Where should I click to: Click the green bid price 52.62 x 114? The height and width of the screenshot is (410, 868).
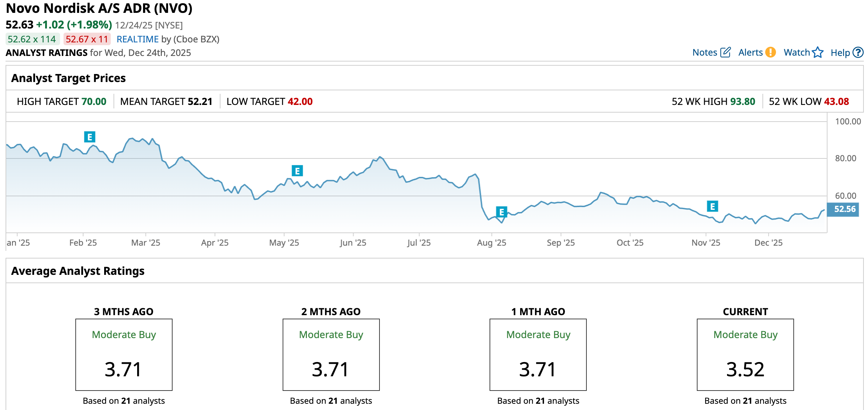pyautogui.click(x=32, y=39)
